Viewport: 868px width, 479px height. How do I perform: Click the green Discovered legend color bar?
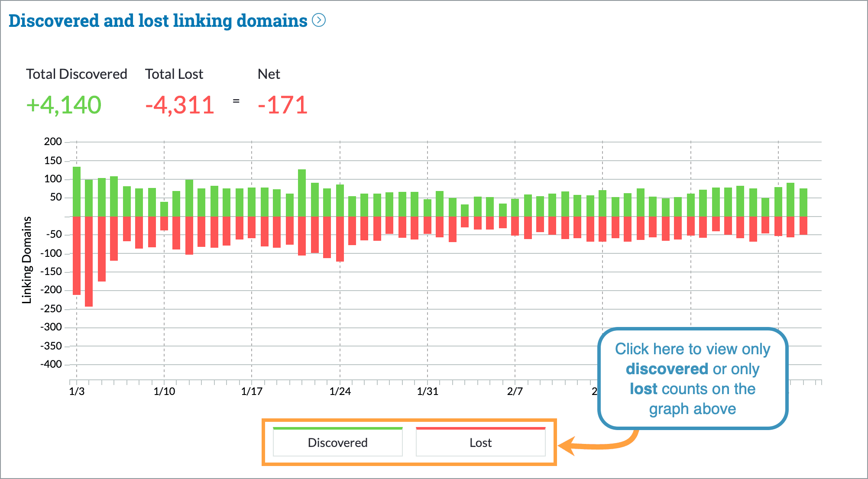pyautogui.click(x=338, y=428)
